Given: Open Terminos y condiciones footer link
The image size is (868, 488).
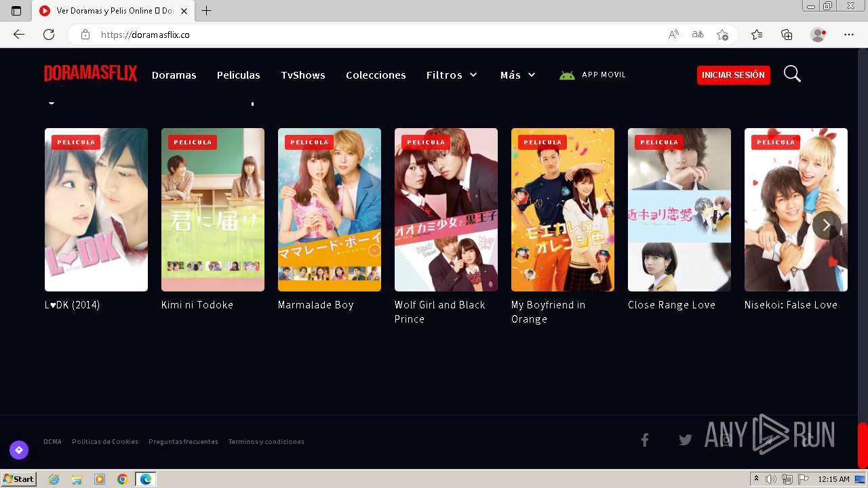Looking at the screenshot, I should coord(266,441).
